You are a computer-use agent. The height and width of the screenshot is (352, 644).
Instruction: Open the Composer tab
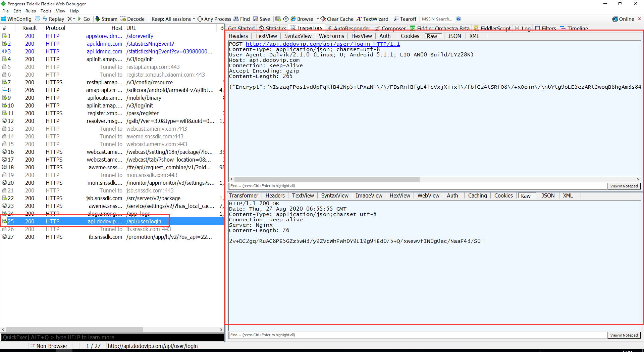pos(390,28)
